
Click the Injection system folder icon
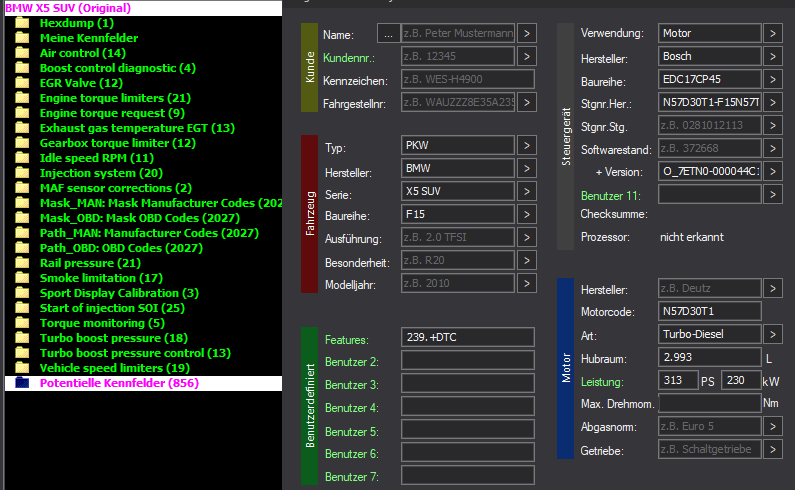click(x=22, y=173)
